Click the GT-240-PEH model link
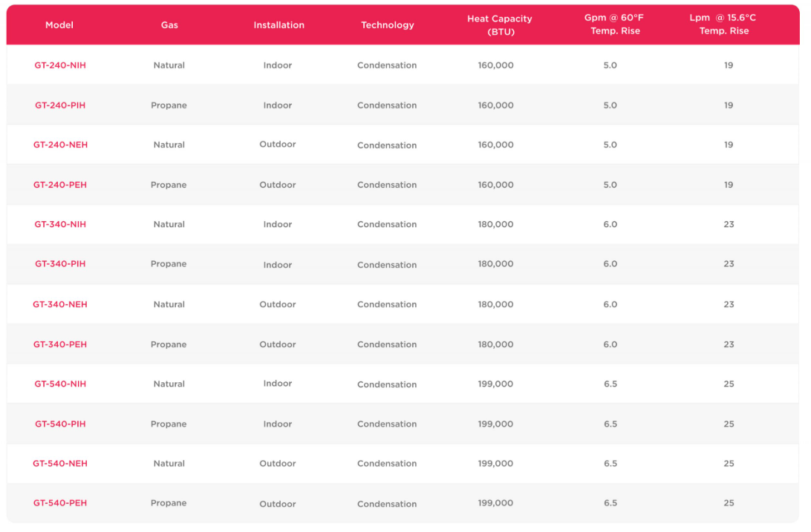 (60, 185)
